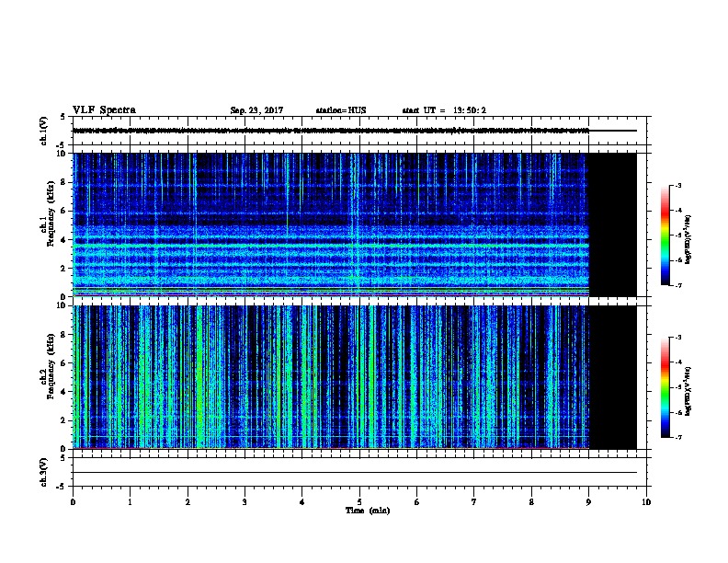Click the ch.1 spectrogram colorbar
This screenshot has height=563, width=728.
click(x=665, y=236)
